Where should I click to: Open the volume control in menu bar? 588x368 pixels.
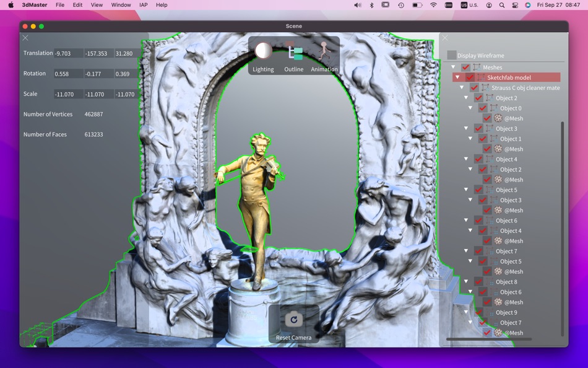[x=358, y=5]
